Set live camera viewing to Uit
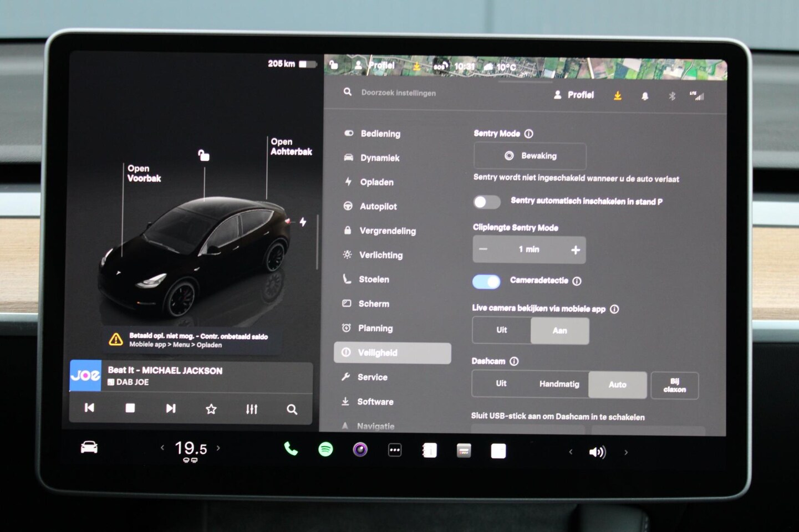Viewport: 799px width, 532px height. [x=501, y=330]
